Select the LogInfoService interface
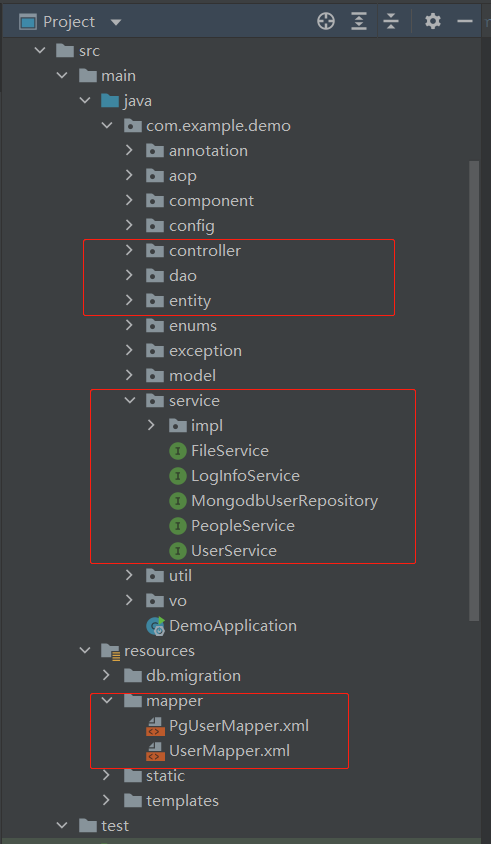This screenshot has height=844, width=491. coord(234,476)
